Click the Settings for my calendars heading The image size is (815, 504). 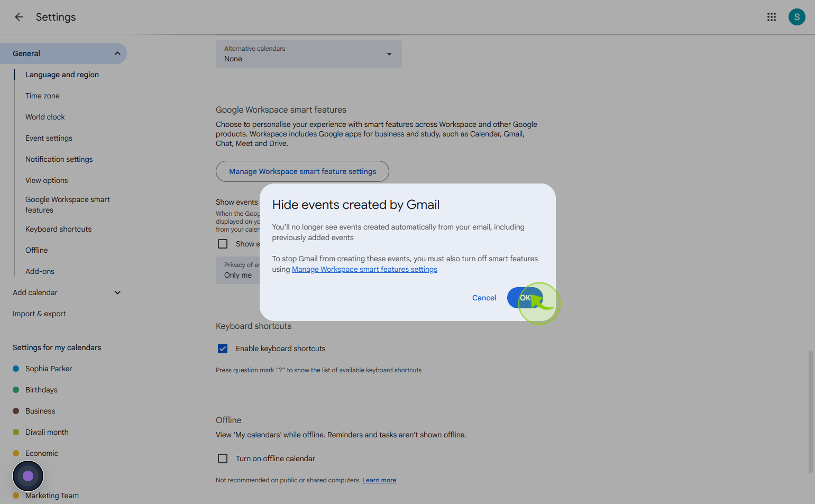[x=57, y=347]
